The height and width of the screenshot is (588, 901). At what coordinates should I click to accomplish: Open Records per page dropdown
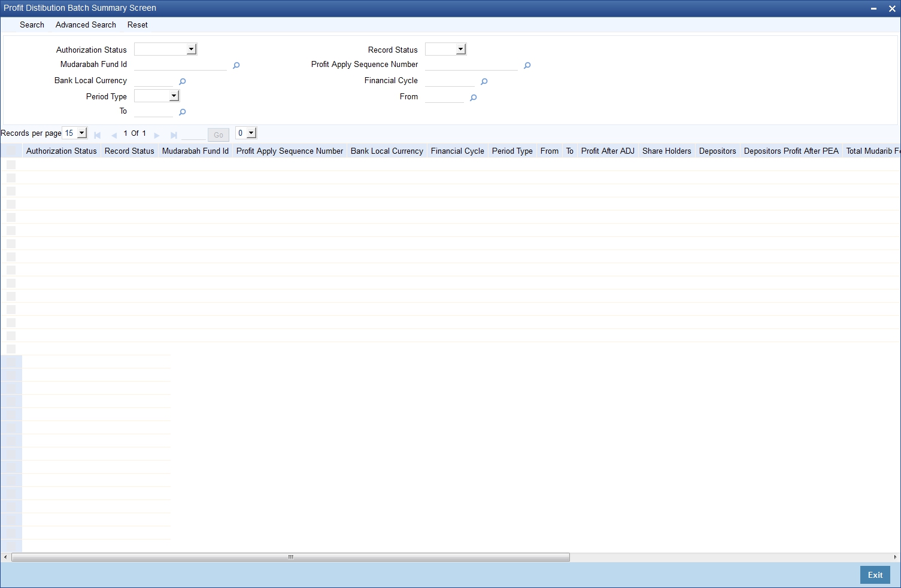(x=75, y=133)
